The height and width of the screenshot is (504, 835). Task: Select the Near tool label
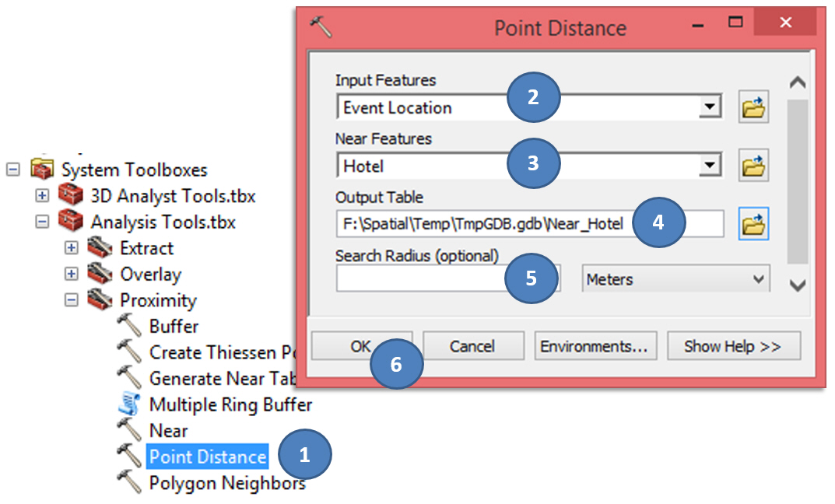tap(168, 431)
